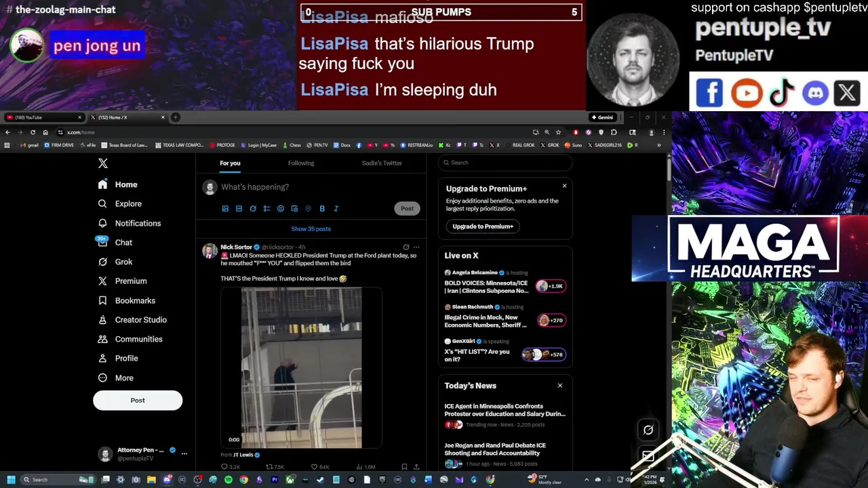Open Grok in X sidebar
This screenshot has width=868, height=488.
(115, 262)
